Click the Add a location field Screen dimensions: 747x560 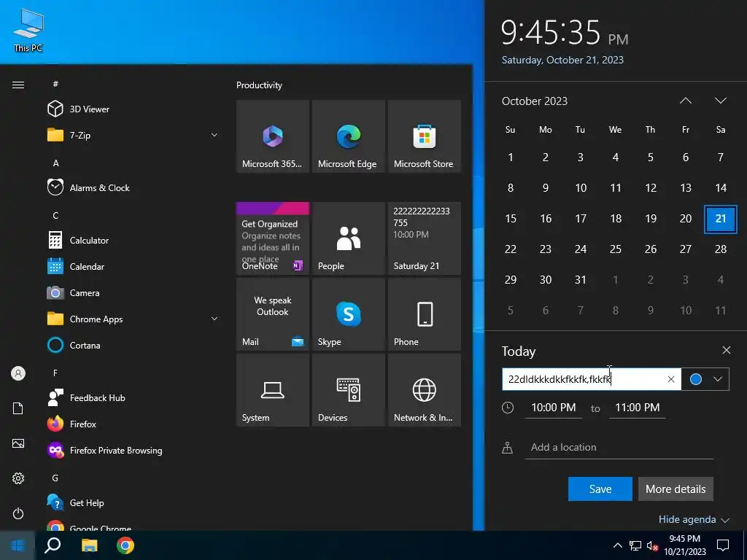(619, 448)
